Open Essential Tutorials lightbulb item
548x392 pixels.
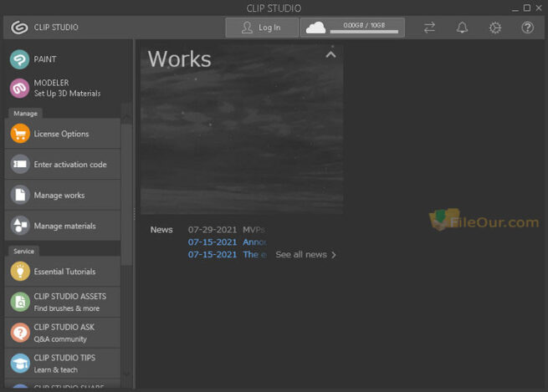[x=63, y=272]
